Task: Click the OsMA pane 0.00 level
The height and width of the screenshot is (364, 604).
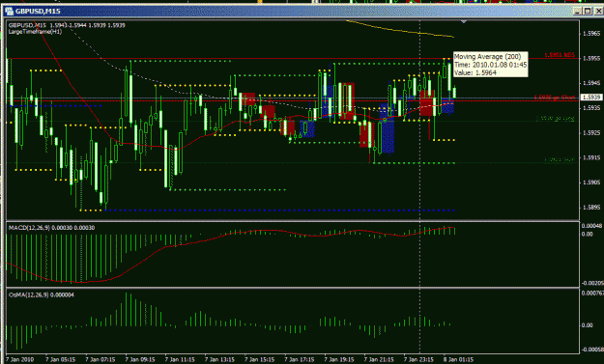Action: point(588,325)
